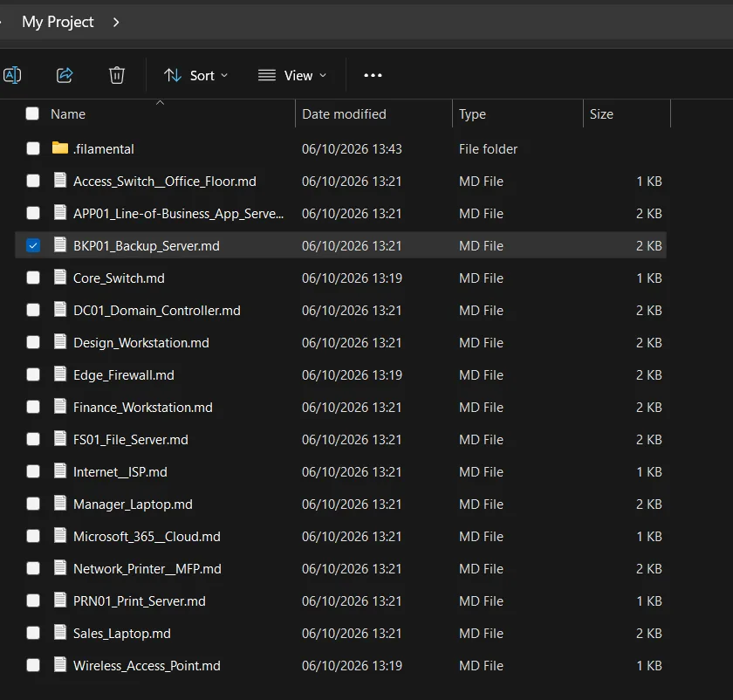Check the box for APP01_Line-of-Business_App_Server file

click(x=33, y=213)
